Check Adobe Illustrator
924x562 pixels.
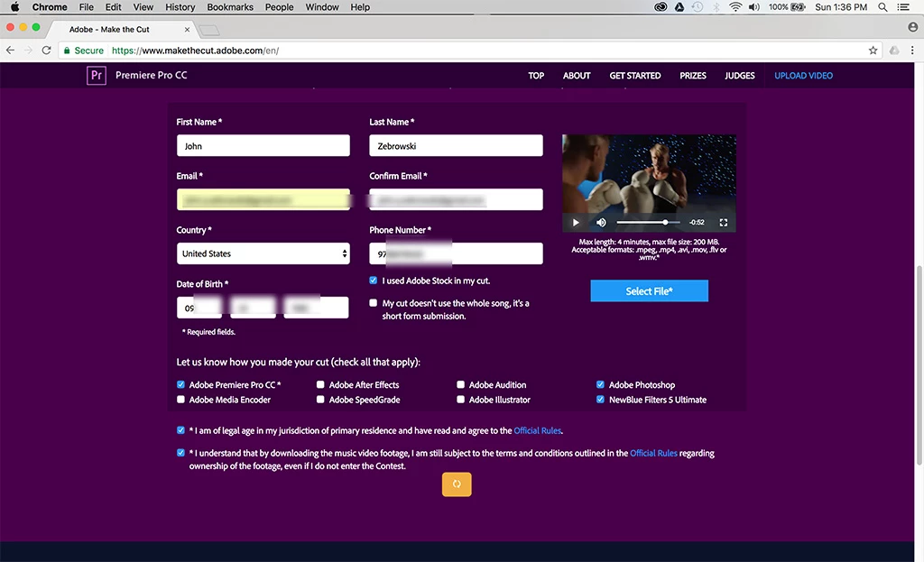(461, 400)
